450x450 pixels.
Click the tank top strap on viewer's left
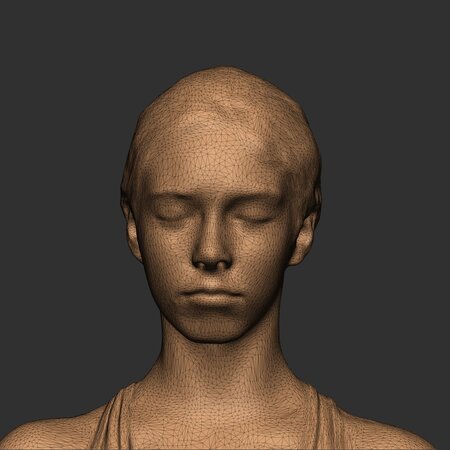click(115, 420)
